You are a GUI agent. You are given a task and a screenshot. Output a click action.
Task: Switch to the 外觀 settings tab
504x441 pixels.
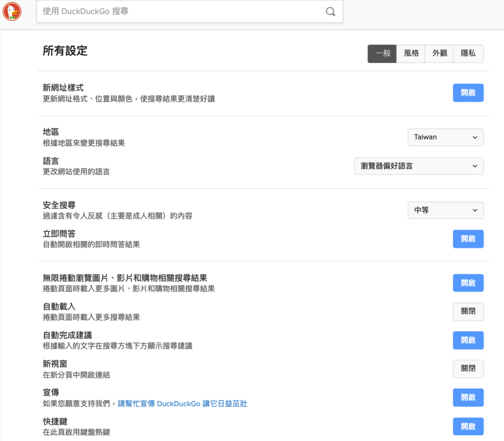pos(439,54)
